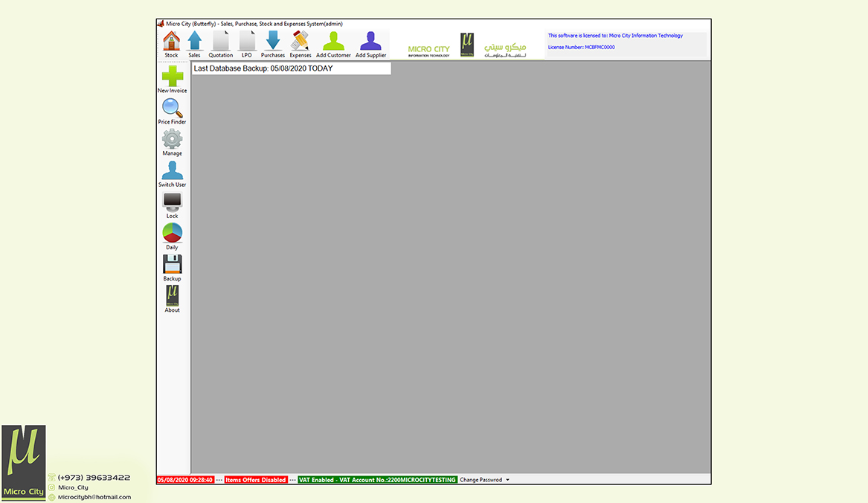868x503 pixels.
Task: Click the Items Offers Disabled status label
Action: click(256, 480)
